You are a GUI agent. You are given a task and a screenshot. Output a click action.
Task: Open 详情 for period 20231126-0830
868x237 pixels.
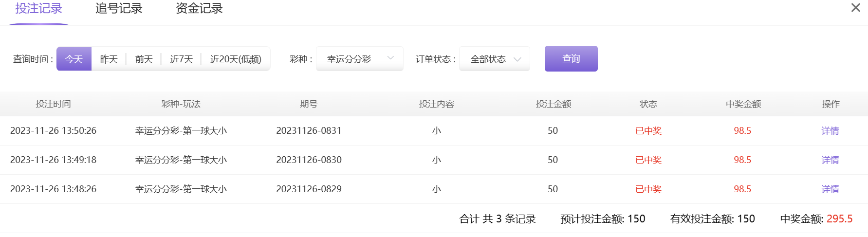(830, 160)
